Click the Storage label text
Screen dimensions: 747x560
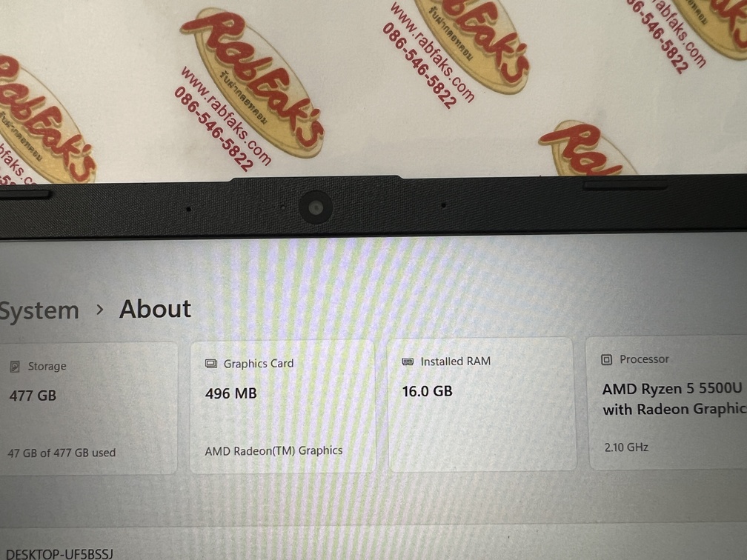point(47,366)
